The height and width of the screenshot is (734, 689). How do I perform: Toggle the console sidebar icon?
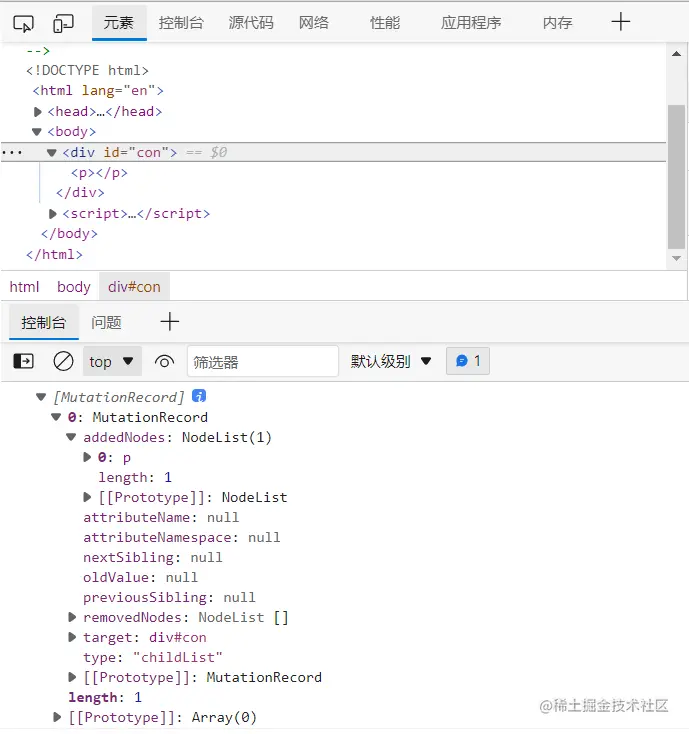coord(23,361)
